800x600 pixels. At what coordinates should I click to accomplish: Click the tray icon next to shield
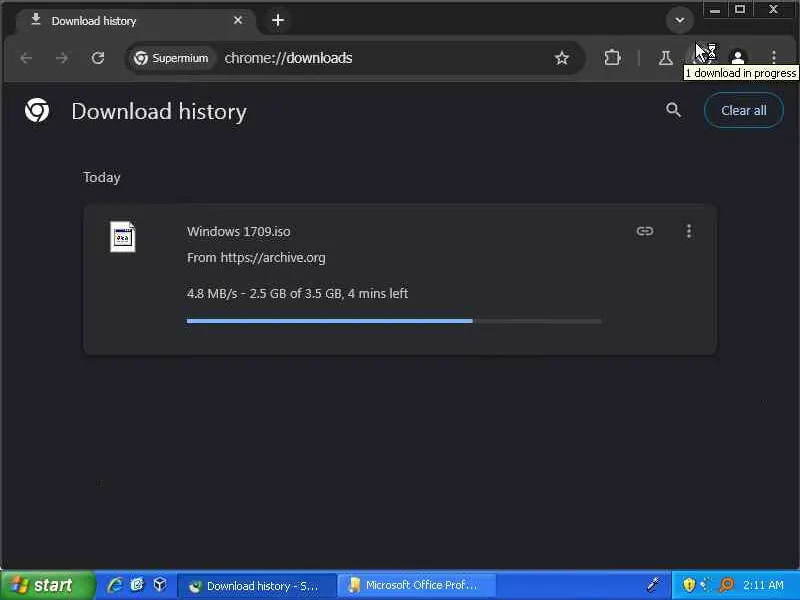point(706,585)
